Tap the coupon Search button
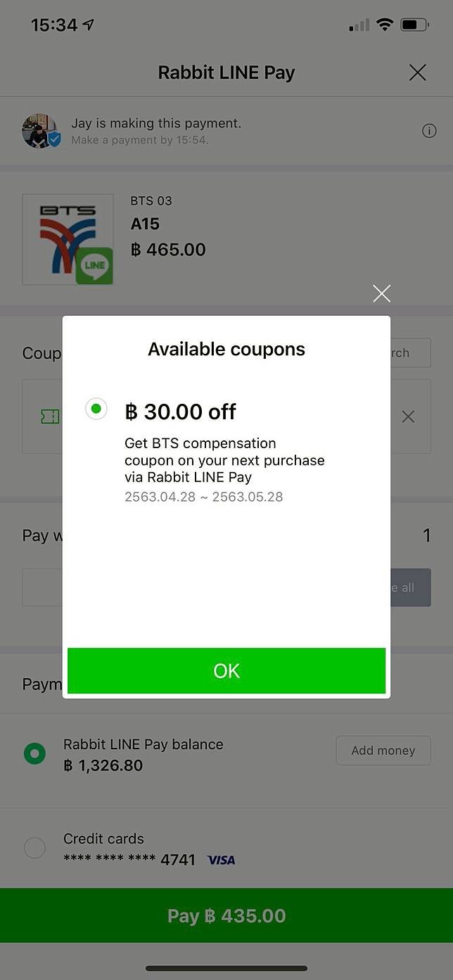The width and height of the screenshot is (453, 980). tap(410, 353)
